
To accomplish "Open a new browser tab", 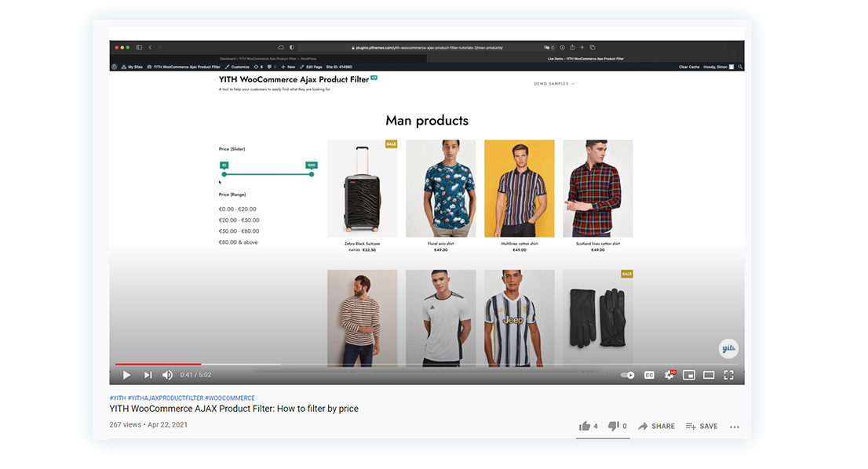I will (582, 48).
